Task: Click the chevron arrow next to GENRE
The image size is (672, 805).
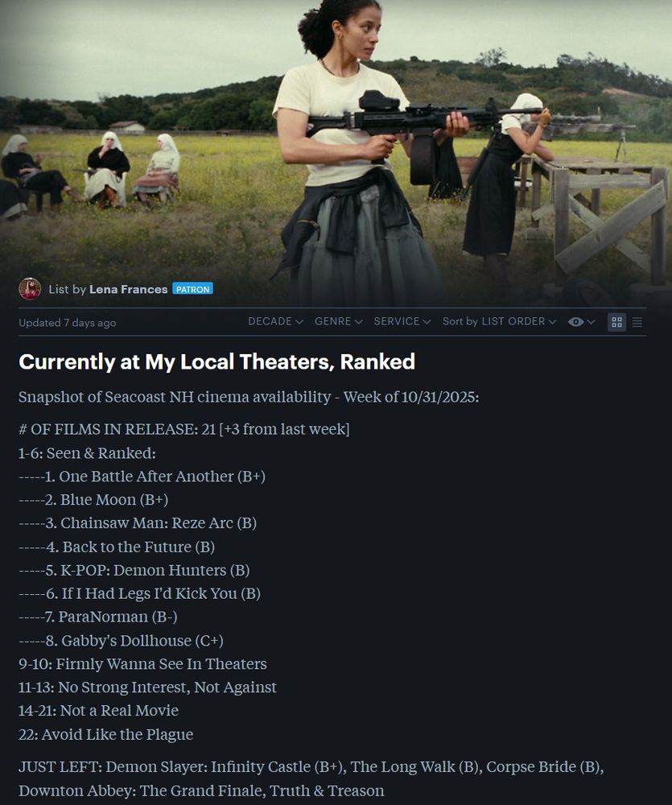Action: [x=358, y=322]
